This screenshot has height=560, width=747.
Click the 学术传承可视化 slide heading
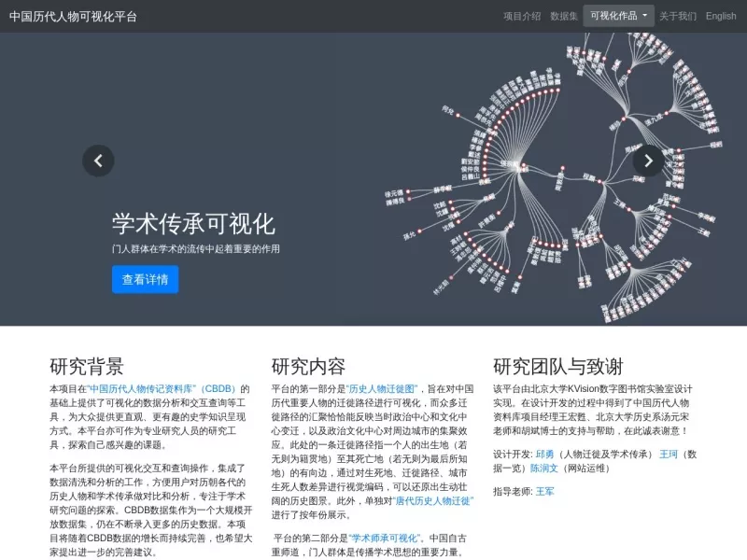point(193,224)
